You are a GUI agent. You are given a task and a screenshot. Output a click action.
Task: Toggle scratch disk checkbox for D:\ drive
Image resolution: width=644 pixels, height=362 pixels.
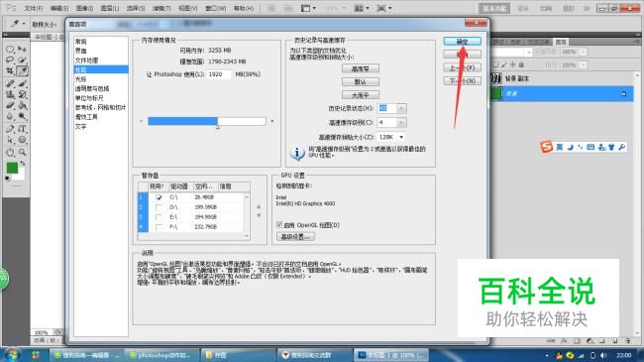coord(159,207)
